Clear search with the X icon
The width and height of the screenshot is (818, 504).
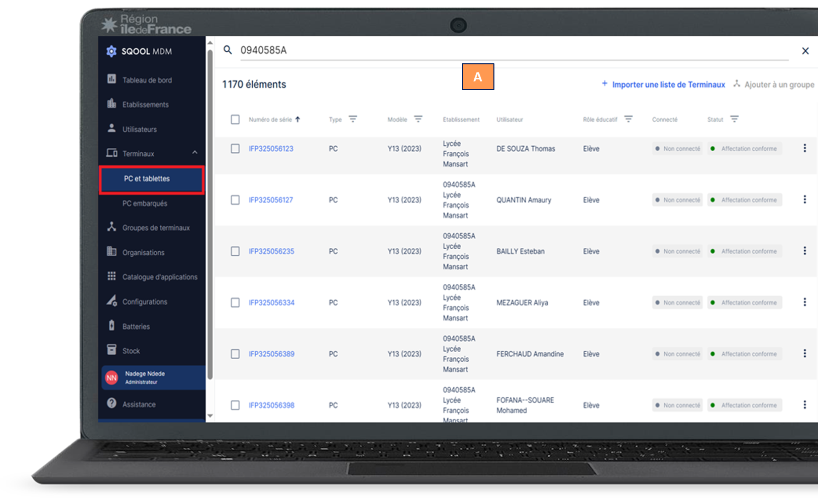coord(805,51)
